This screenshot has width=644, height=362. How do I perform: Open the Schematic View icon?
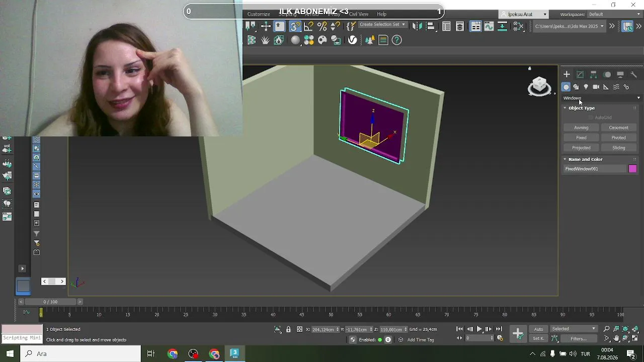pyautogui.click(x=503, y=27)
